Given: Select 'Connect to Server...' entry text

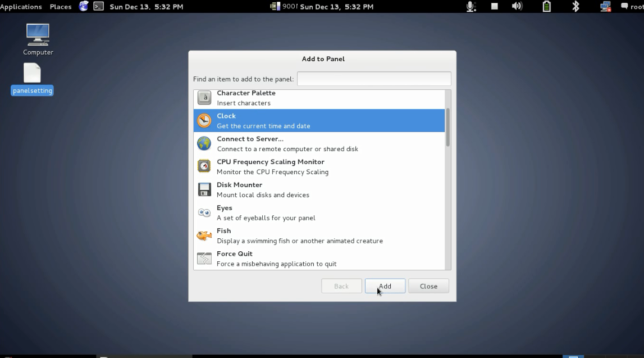Looking at the screenshot, I should [x=250, y=139].
